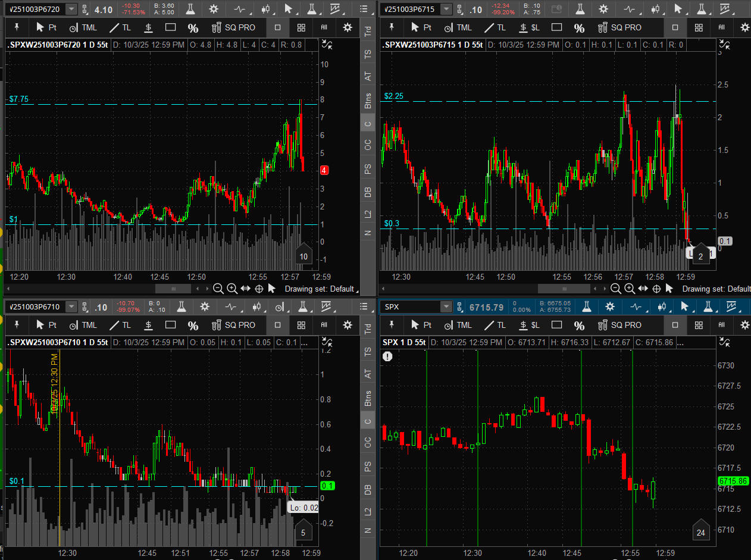Click the zoom in magnifier under the P6715 chart
The width and height of the screenshot is (751, 560).
coord(630,289)
